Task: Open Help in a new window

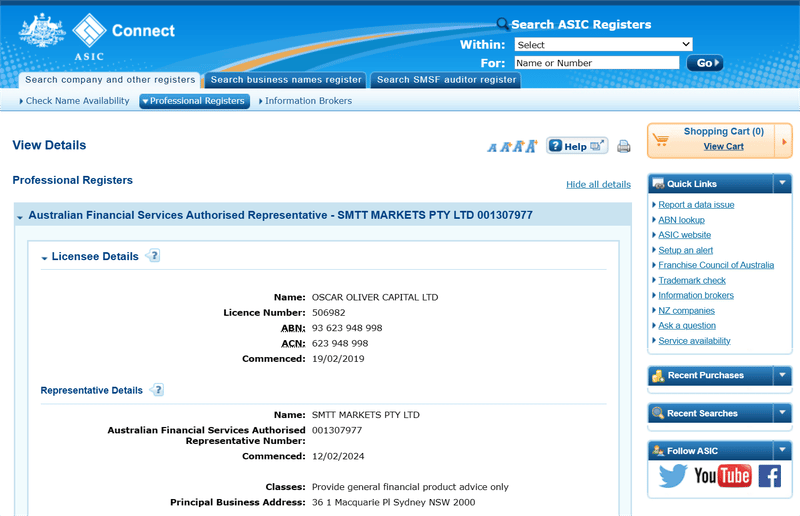Action: click(x=577, y=146)
